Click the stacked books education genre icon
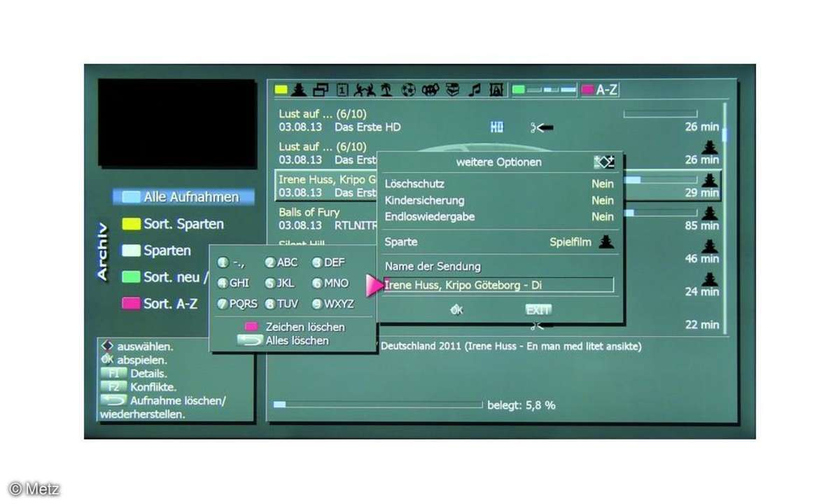The image size is (840, 504). coord(454,90)
